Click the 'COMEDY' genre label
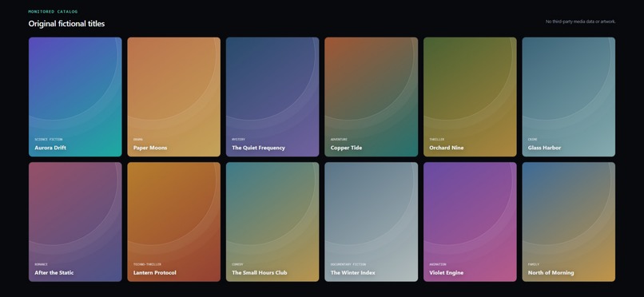Viewport: 644px width, 297px height. (x=238, y=264)
